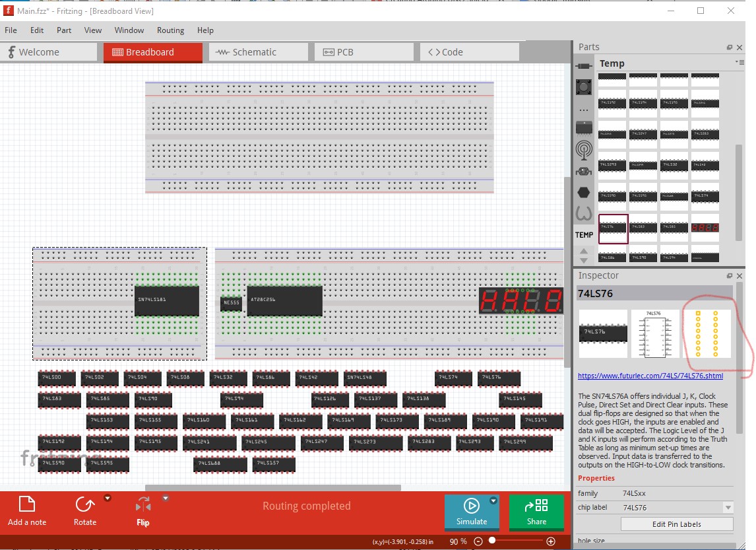Open the futurlec 74LS76 datasheet link

pos(650,376)
